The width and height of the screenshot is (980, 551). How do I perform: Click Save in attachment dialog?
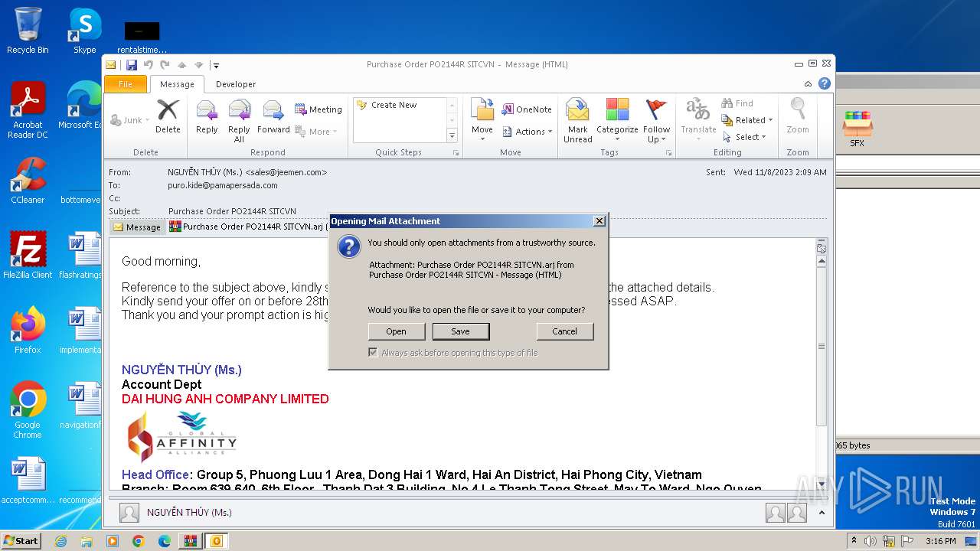460,331
